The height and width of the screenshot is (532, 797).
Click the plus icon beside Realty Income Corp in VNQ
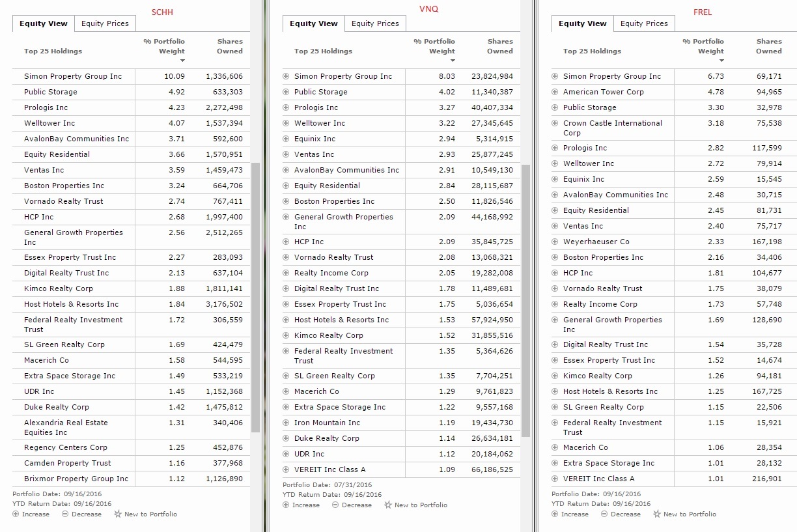286,273
